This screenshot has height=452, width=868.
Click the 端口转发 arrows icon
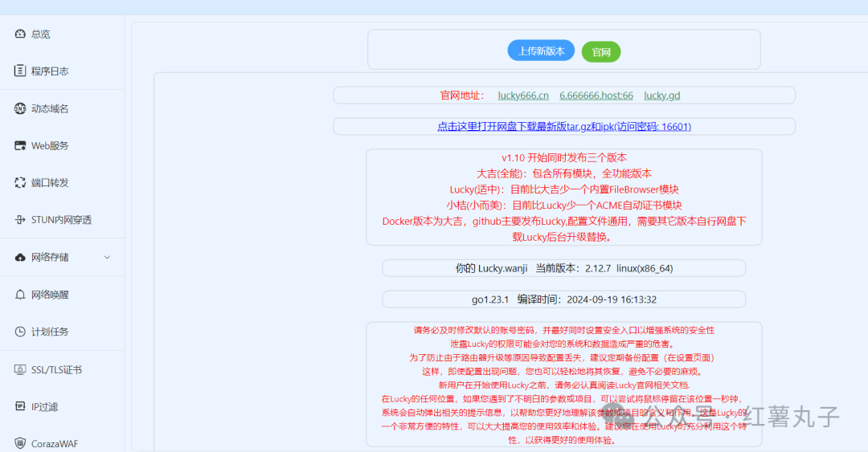click(x=20, y=182)
